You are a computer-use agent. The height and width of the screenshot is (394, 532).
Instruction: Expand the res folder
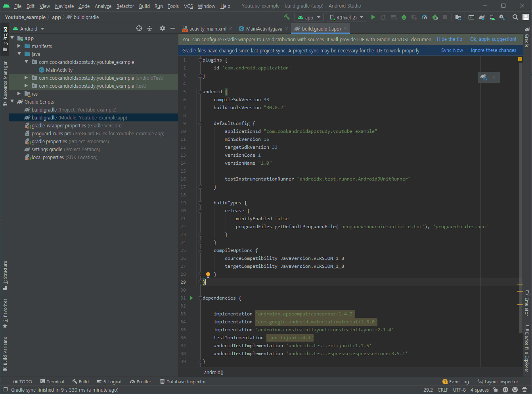19,94
